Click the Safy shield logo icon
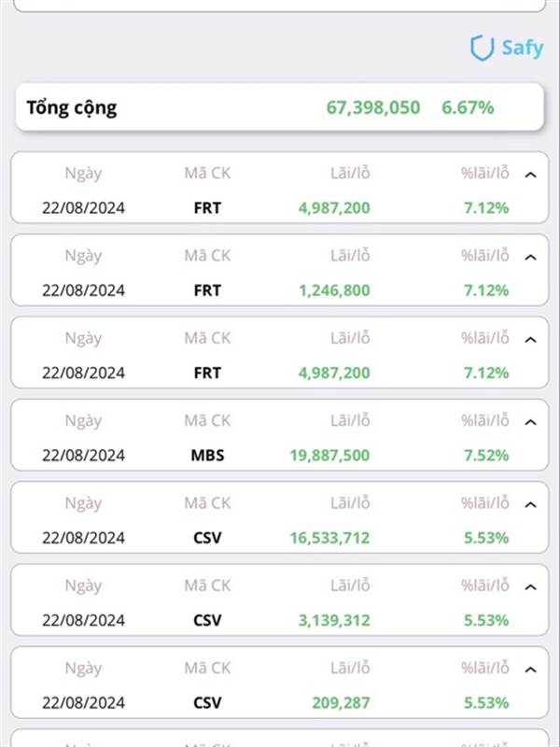 [x=482, y=49]
